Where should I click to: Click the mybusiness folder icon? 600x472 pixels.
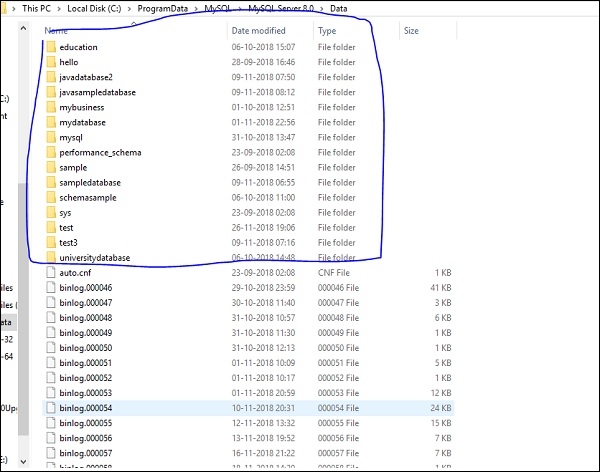pyautogui.click(x=51, y=107)
